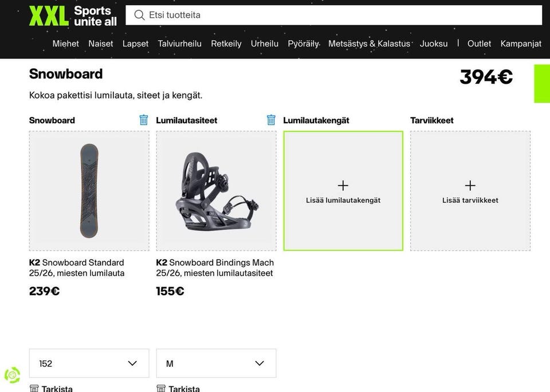Click the store icon under size 152
This screenshot has width=550, height=392.
pos(34,389)
